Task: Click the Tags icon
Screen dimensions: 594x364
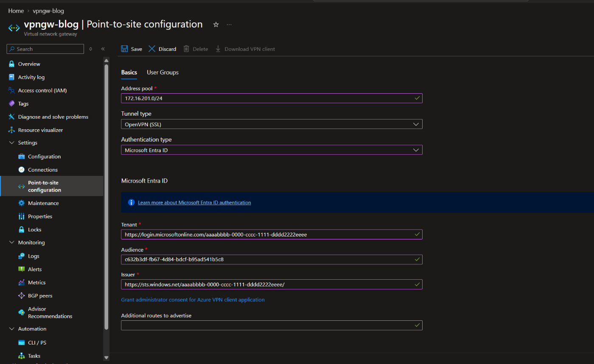Action: 11,103
